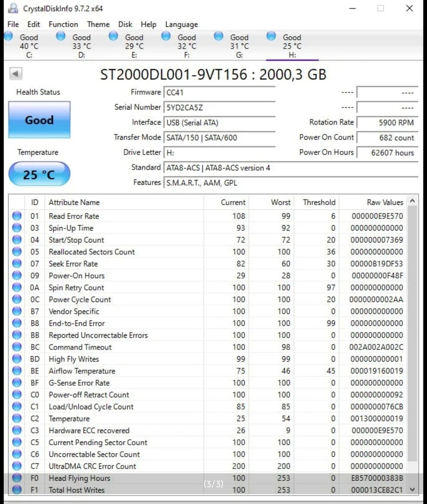Screen dimensions: 427x504
Task: Click status icon for Spin-Up Time
Action: [x=17, y=228]
